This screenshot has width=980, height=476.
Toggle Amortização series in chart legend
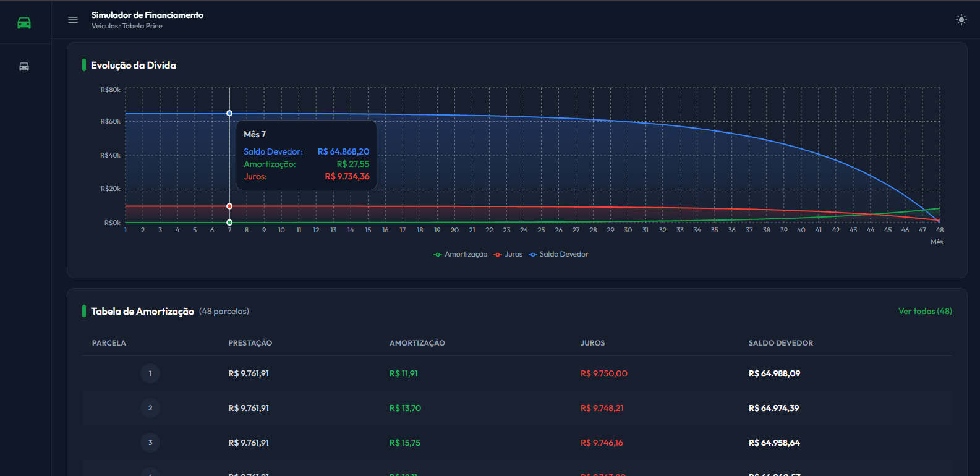tap(461, 254)
